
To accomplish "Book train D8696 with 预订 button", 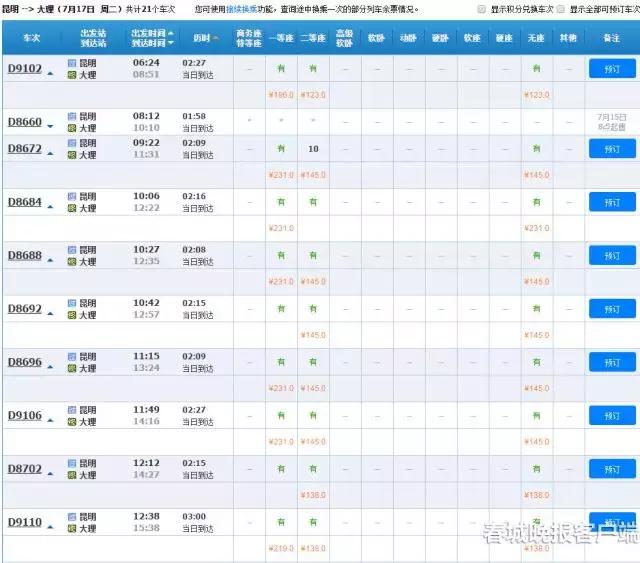I will point(612,362).
